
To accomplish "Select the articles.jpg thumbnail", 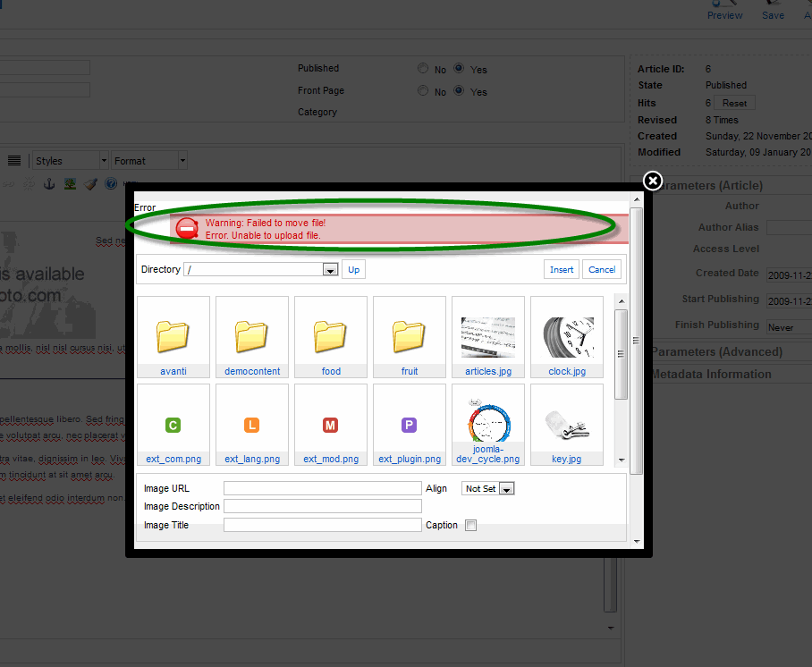I will pyautogui.click(x=487, y=336).
